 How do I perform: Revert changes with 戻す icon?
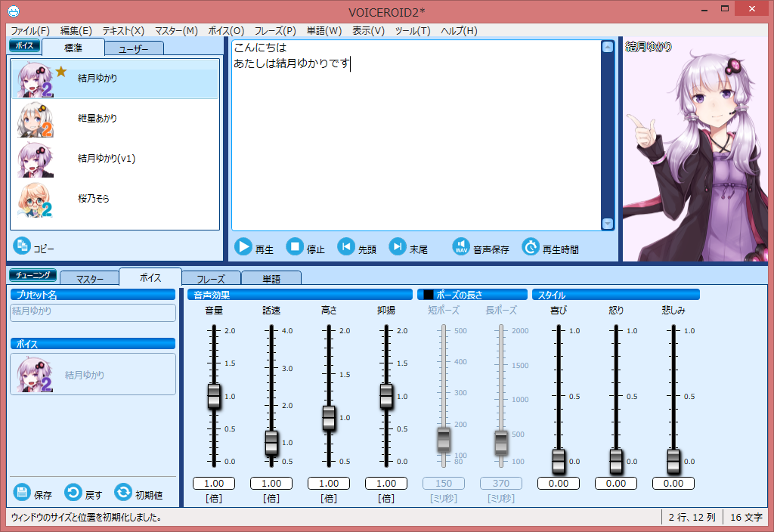[x=73, y=492]
